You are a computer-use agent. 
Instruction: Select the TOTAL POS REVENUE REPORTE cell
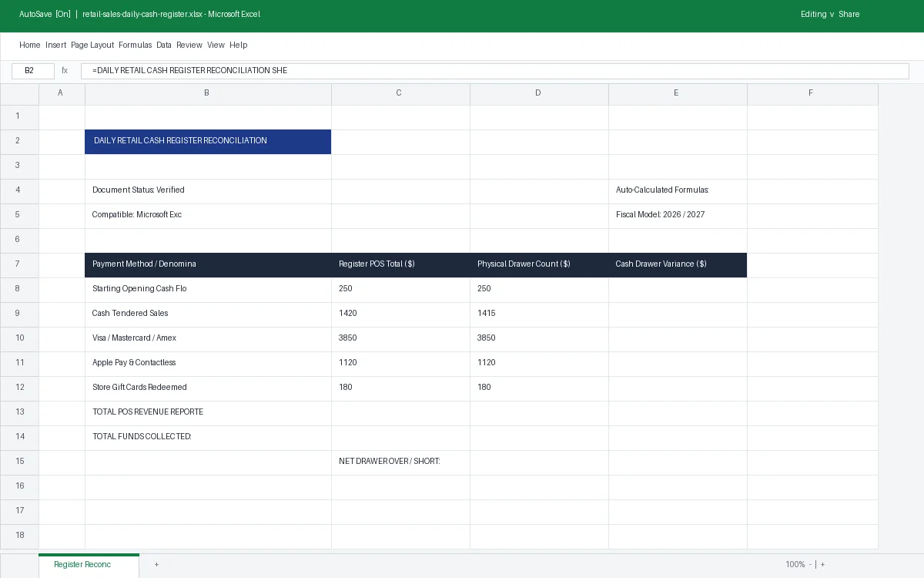coord(208,412)
